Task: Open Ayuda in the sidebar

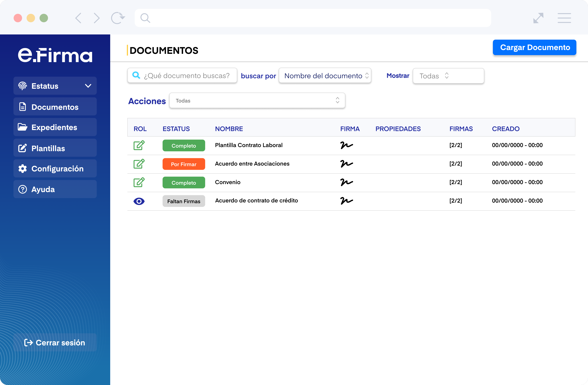Action: [x=55, y=189]
